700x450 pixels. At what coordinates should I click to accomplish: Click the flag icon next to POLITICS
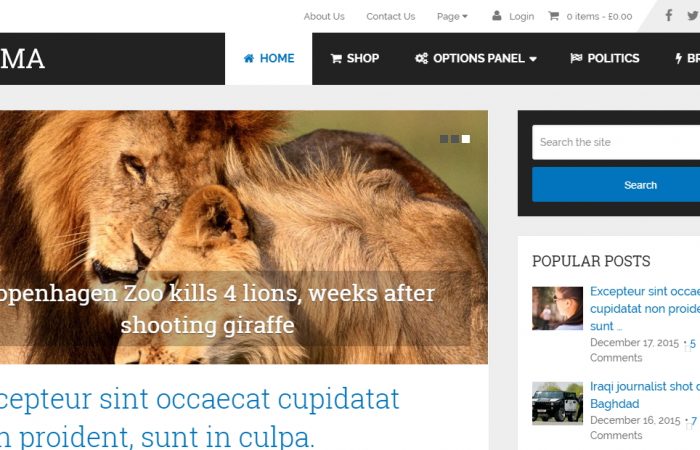click(x=576, y=58)
